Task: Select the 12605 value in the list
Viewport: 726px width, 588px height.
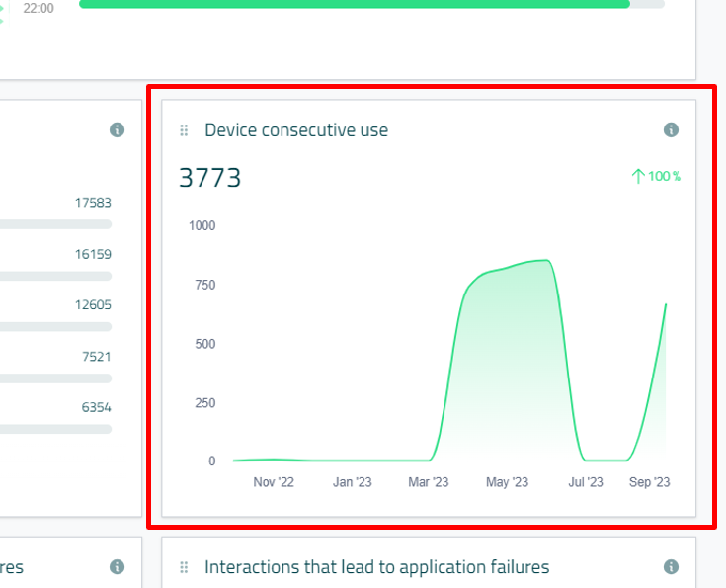Action: point(93,304)
